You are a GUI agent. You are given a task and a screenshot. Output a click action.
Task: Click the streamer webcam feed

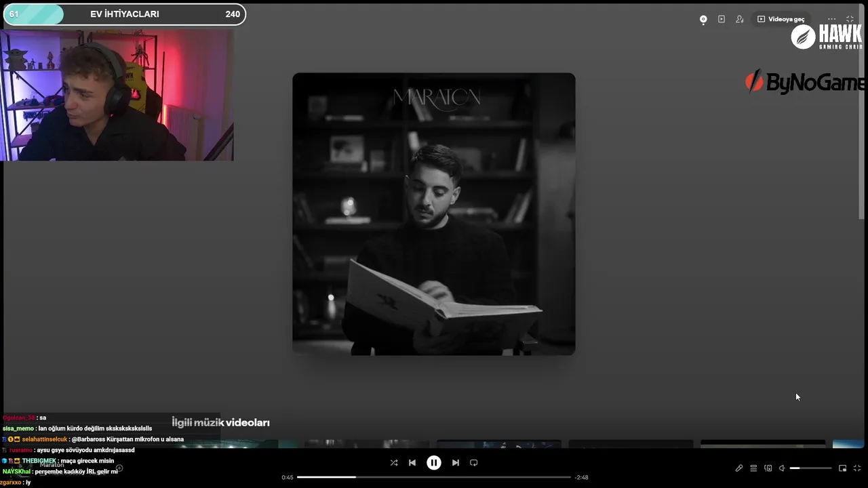(x=117, y=95)
